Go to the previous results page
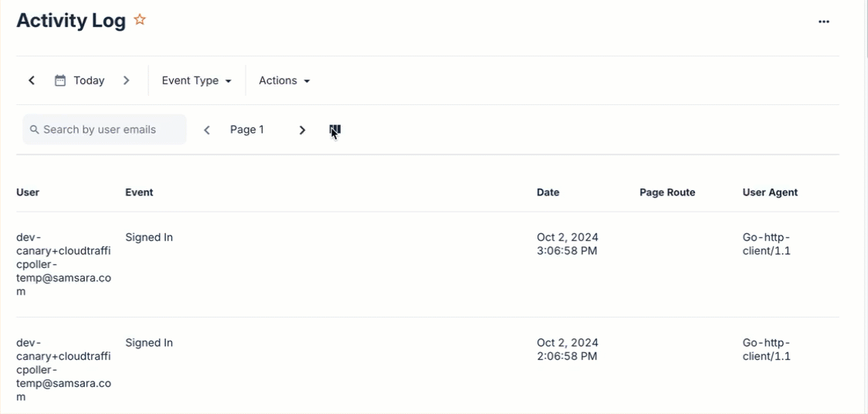868x414 pixels. pyautogui.click(x=207, y=130)
